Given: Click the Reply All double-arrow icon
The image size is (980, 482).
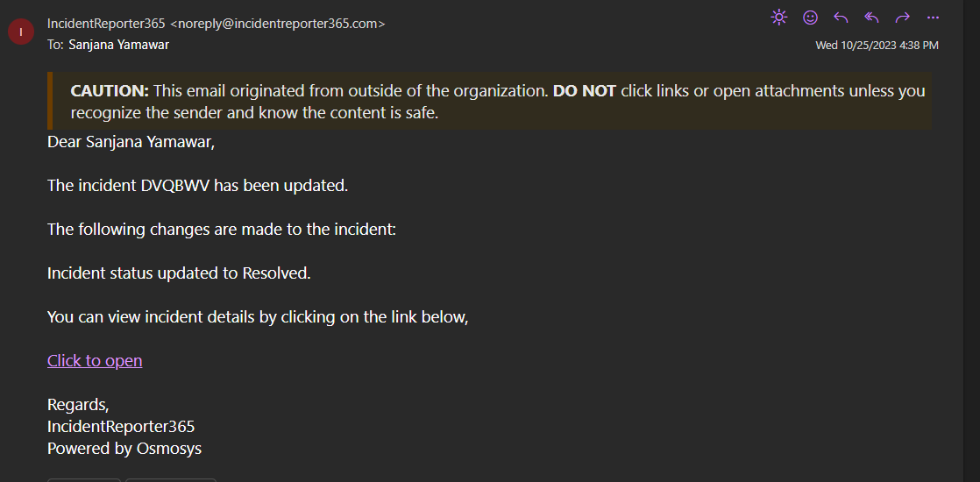Looking at the screenshot, I should point(871,18).
